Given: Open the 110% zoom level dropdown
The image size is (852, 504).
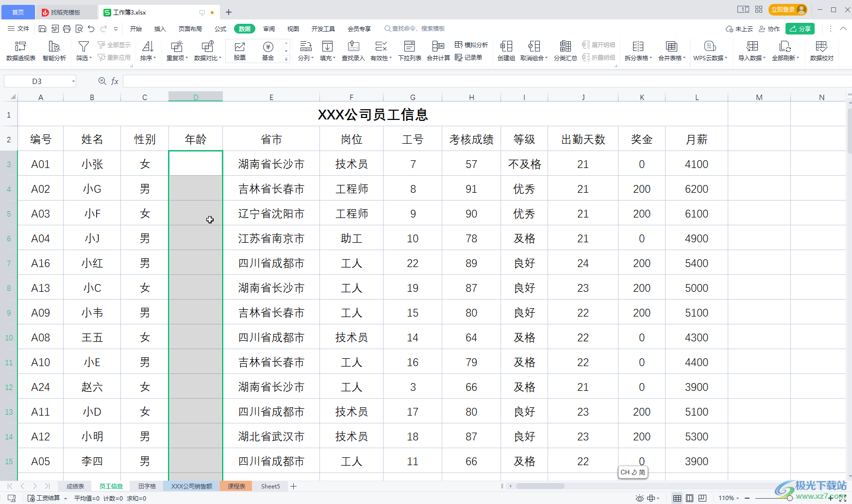Looking at the screenshot, I should pyautogui.click(x=729, y=498).
